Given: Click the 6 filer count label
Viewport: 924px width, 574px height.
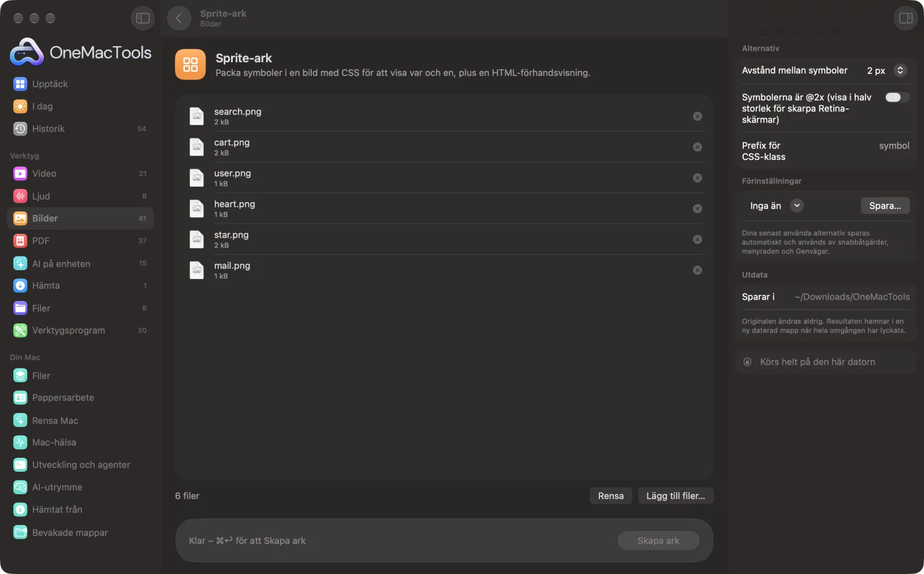Looking at the screenshot, I should click(x=187, y=495).
